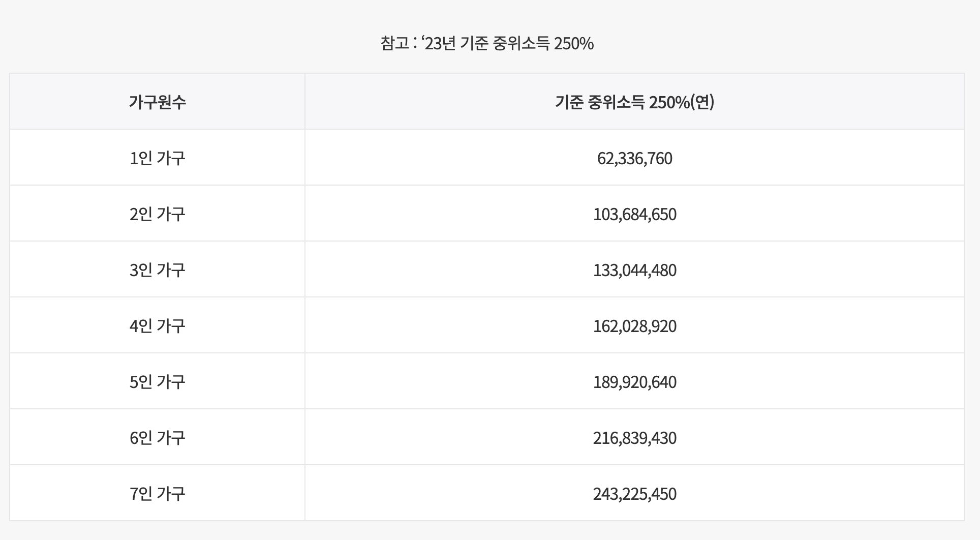Select the '기준 중위소득 250%(연)' column header
Image resolution: width=980 pixels, height=540 pixels.
tap(634, 102)
